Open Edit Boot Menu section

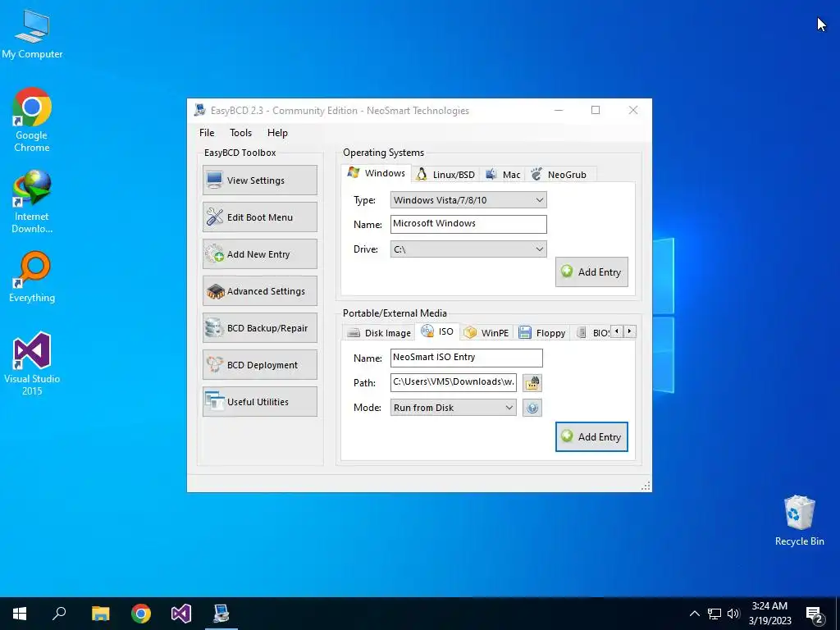(260, 217)
